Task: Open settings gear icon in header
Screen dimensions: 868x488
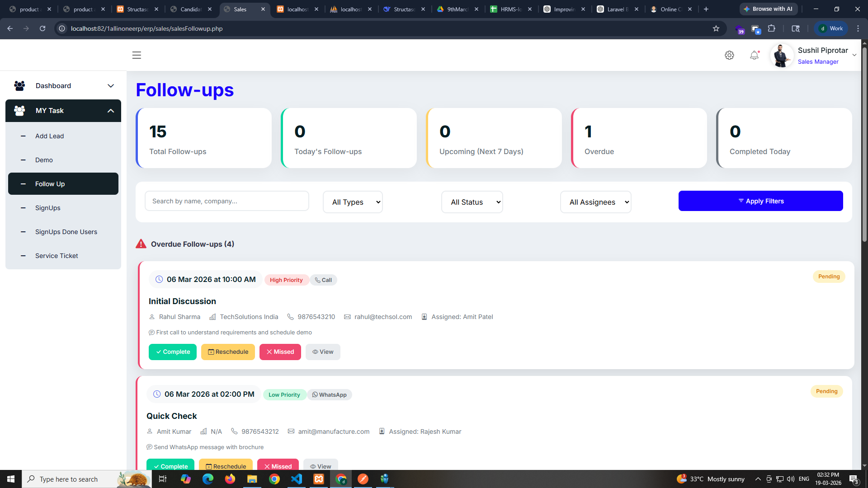Action: coord(729,55)
